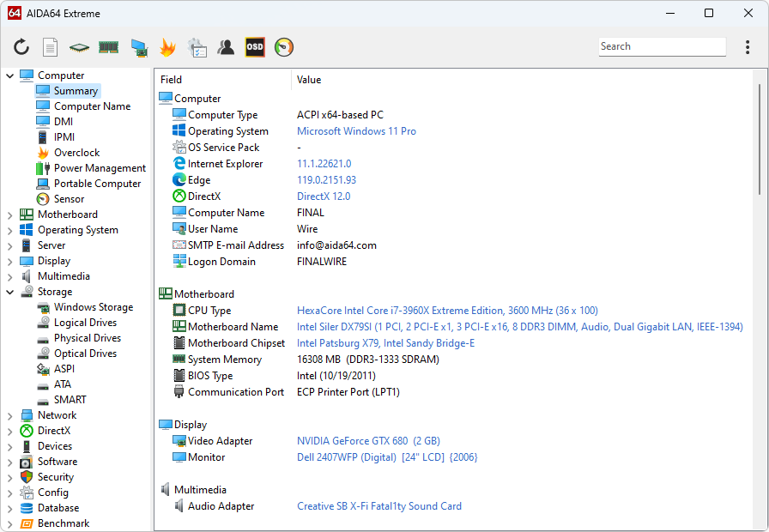Click the Refresh toolbar icon

21,47
